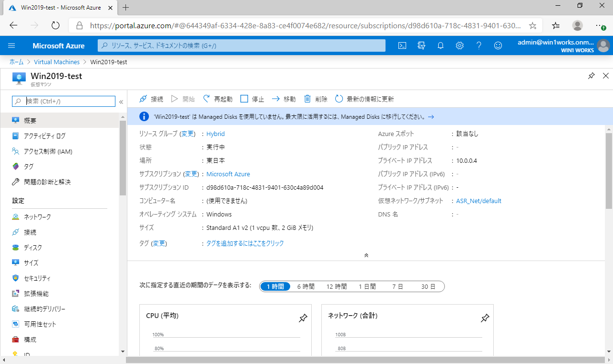The height and width of the screenshot is (364, 613).
Task: Open セキュリティ in the left menu
Action: [x=60, y=278]
